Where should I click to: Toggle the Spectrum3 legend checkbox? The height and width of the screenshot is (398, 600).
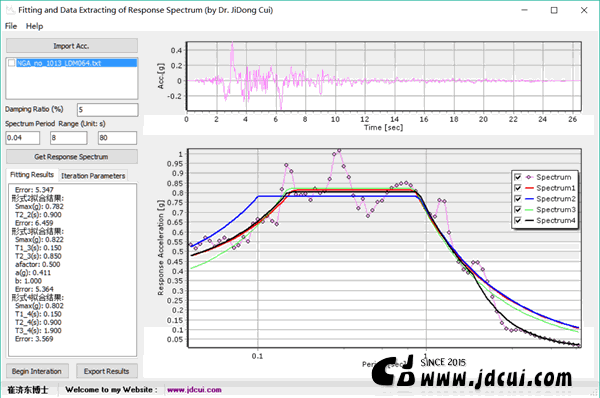pyautogui.click(x=518, y=209)
